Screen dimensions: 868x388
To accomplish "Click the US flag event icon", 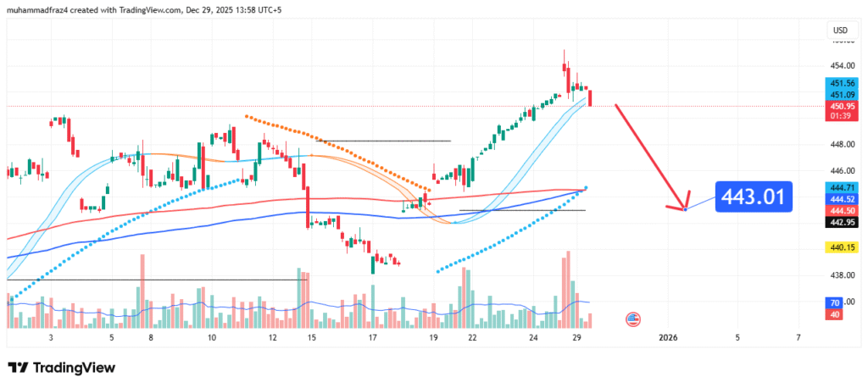I will (632, 319).
